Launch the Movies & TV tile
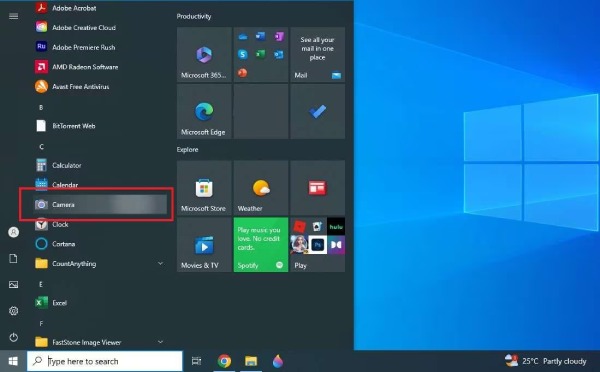600x372 pixels. click(204, 245)
